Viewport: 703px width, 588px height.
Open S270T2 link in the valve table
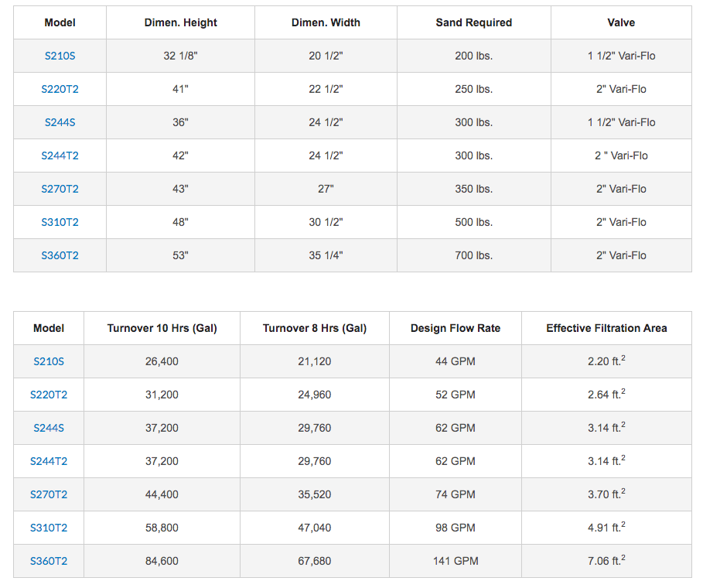[60, 189]
